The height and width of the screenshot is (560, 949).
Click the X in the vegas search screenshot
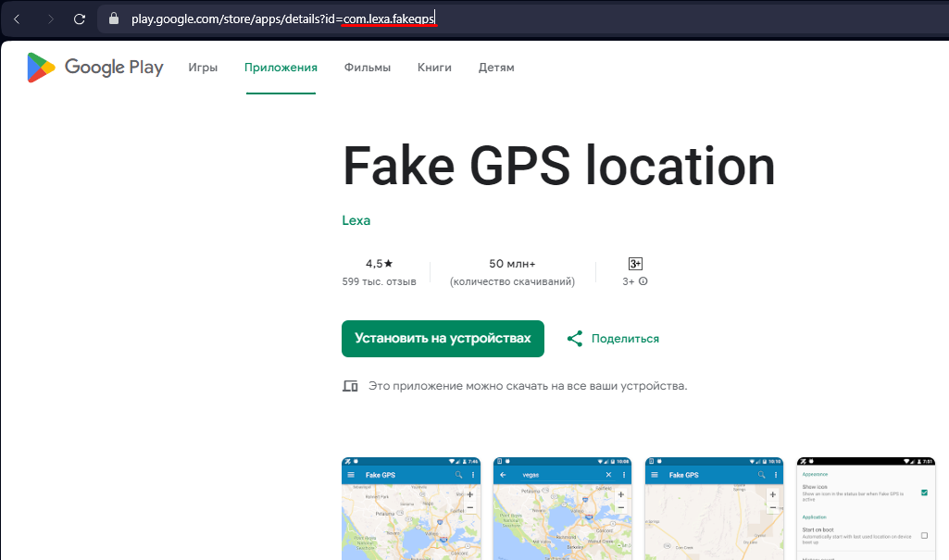click(608, 475)
